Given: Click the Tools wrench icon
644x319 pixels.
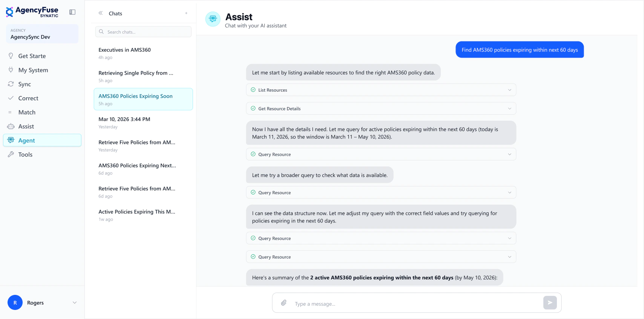Looking at the screenshot, I should click(x=11, y=154).
